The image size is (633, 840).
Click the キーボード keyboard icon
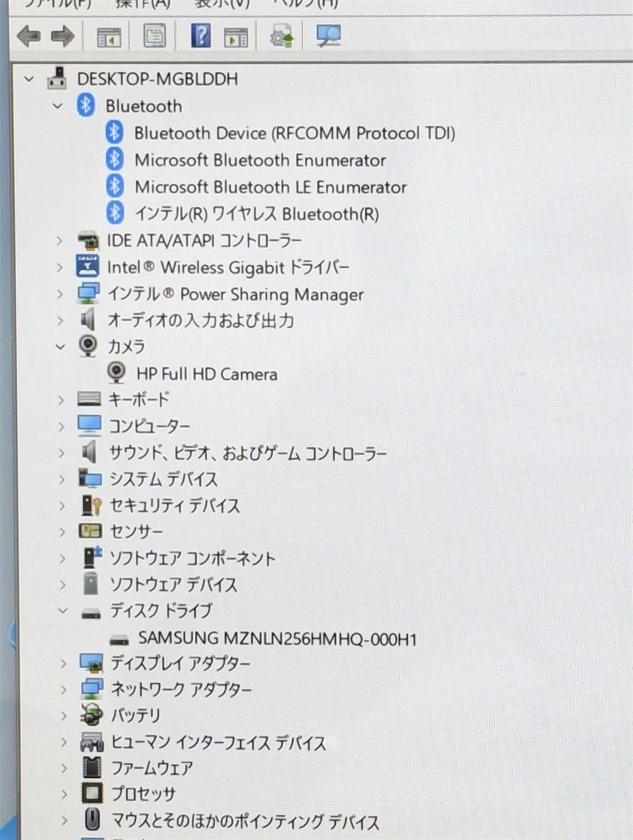click(89, 399)
